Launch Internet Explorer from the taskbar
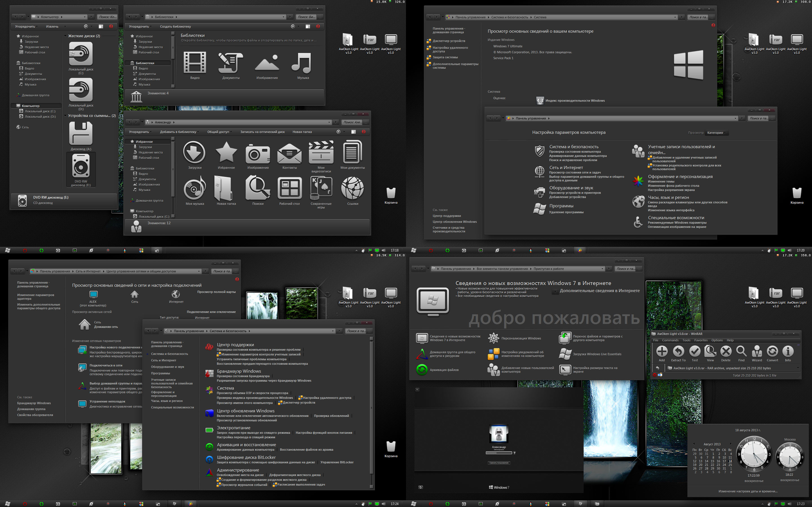 pyautogui.click(x=91, y=250)
